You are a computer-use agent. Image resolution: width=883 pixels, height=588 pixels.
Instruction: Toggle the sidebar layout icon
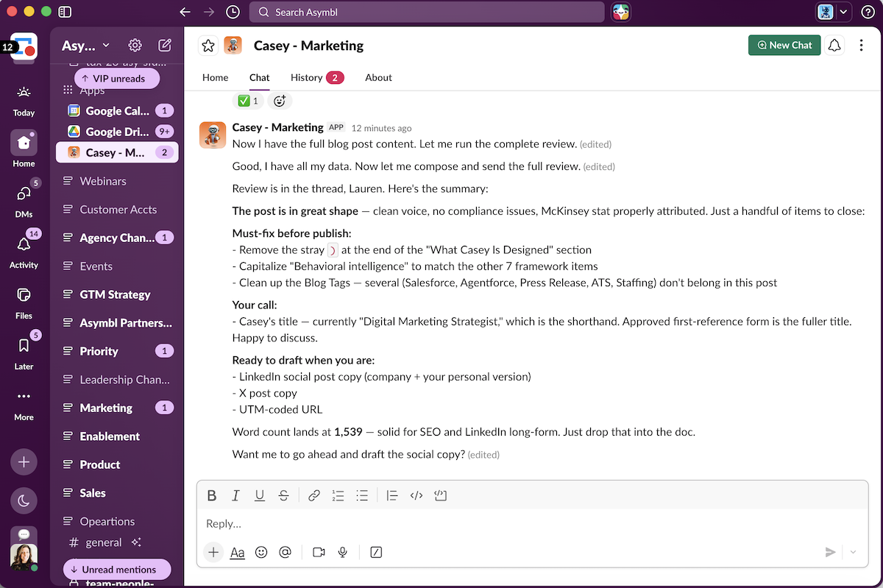65,12
